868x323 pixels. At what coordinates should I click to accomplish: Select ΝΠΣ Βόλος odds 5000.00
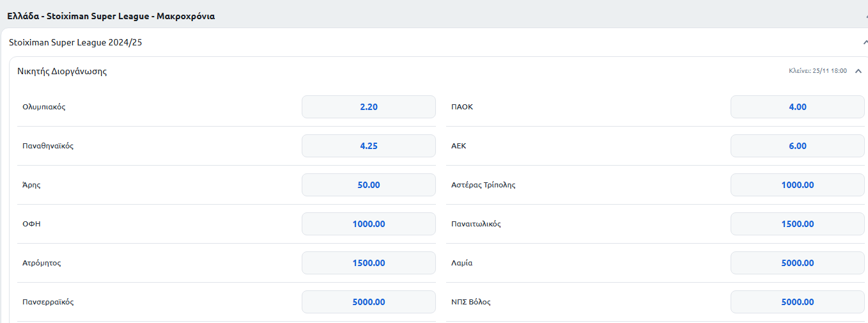coord(798,302)
